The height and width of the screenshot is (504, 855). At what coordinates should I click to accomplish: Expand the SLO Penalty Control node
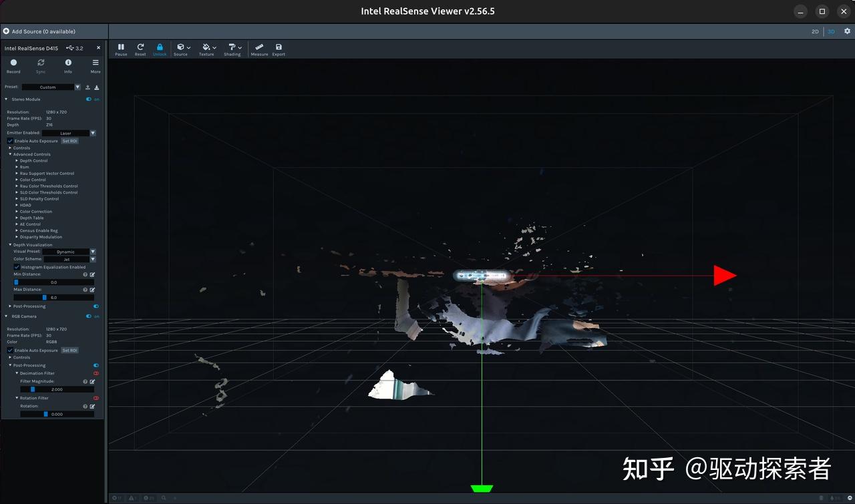17,199
